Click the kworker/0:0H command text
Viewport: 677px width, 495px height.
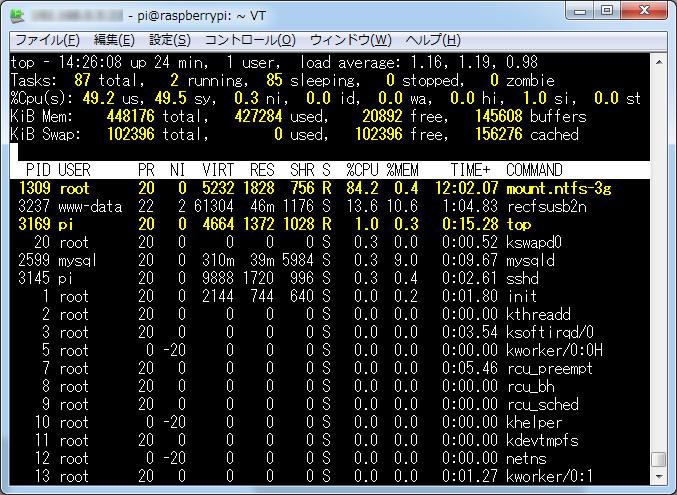click(554, 350)
